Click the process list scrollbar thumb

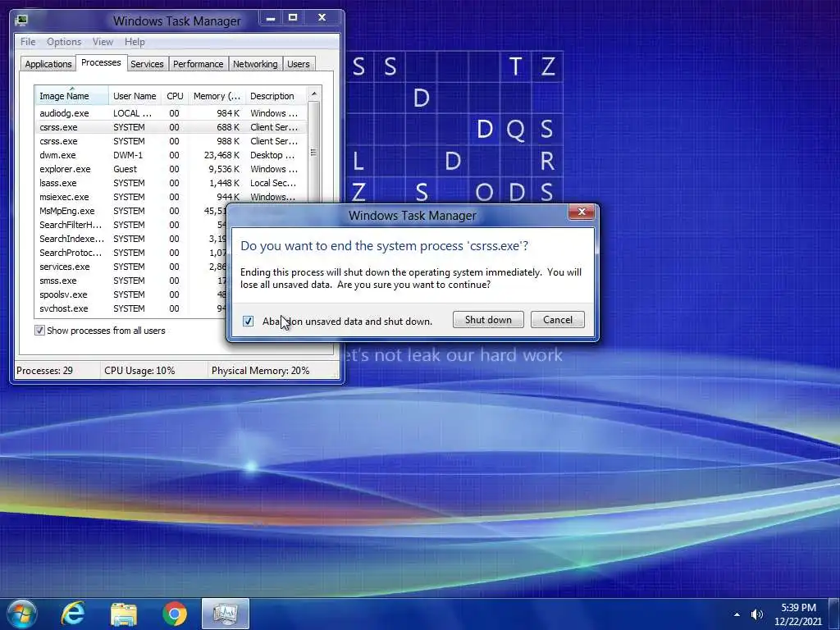tap(314, 152)
